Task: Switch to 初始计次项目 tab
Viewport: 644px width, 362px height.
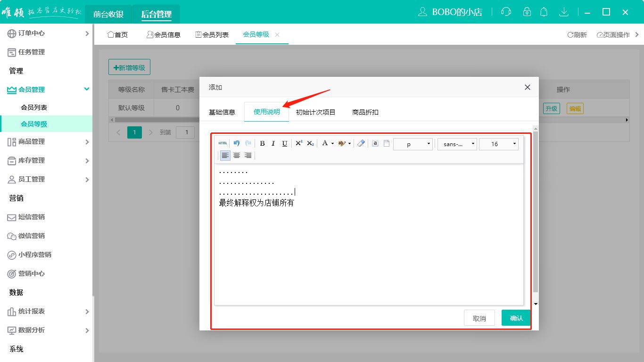Action: (x=316, y=112)
